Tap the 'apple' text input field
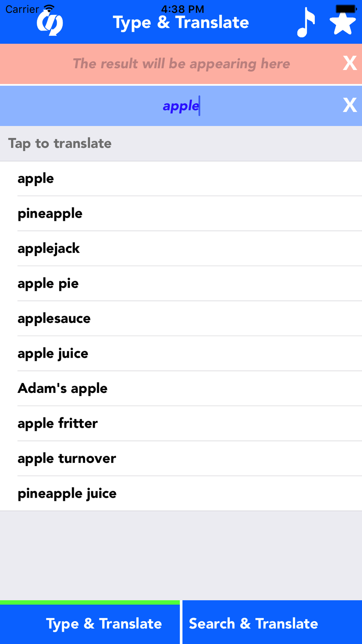The width and height of the screenshot is (362, 644). 181,106
